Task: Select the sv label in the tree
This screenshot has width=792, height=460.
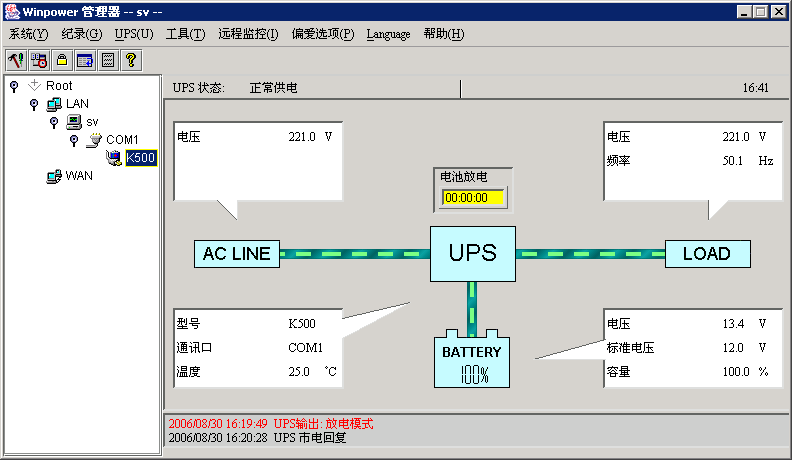Action: pos(92,122)
